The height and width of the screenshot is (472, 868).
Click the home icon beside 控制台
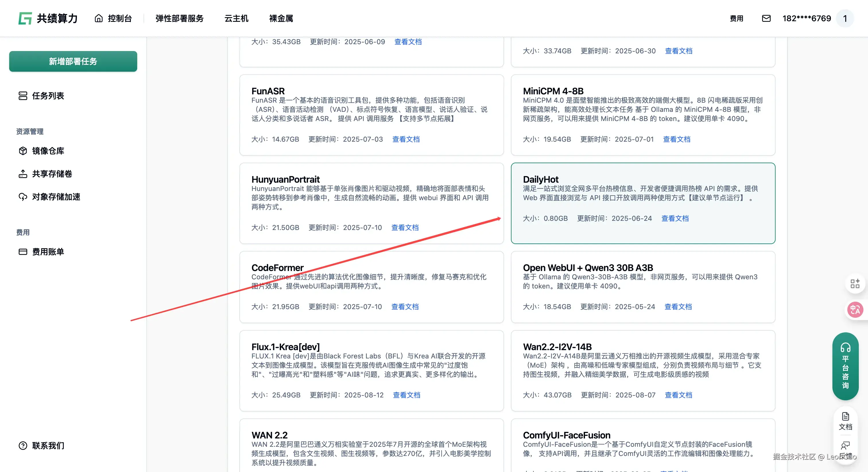[98, 19]
